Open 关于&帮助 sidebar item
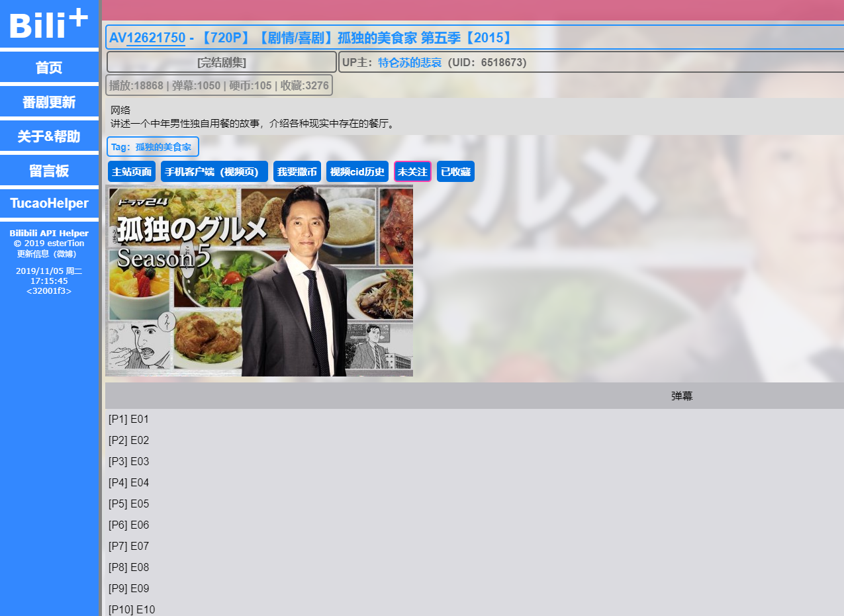The width and height of the screenshot is (844, 616). click(49, 137)
